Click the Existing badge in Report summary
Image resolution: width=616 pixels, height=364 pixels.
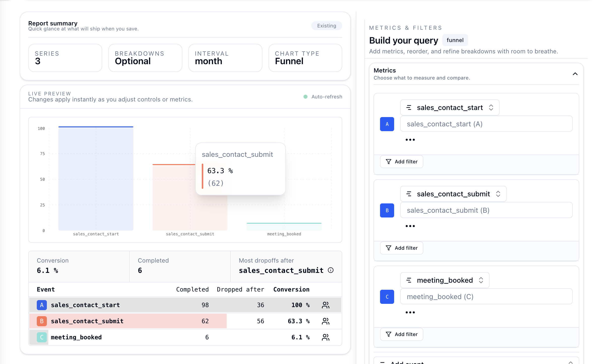326,25
